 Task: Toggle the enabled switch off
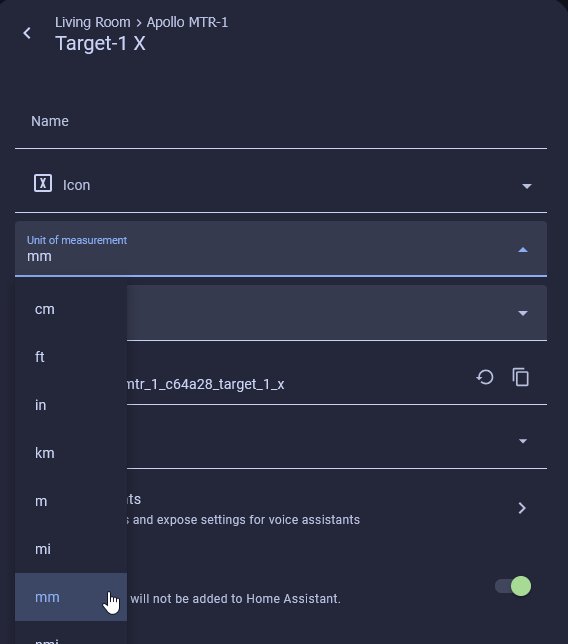[513, 586]
